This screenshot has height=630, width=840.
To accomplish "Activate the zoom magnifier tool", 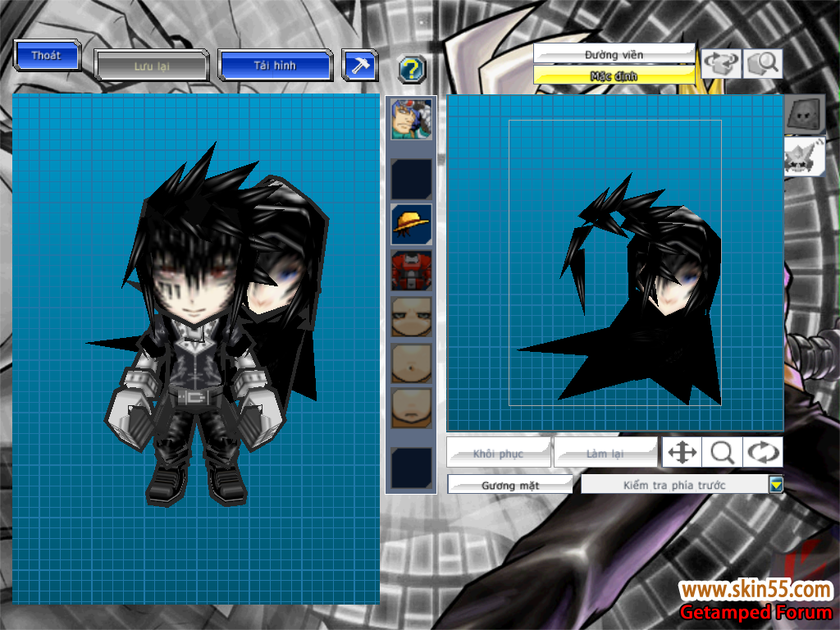I will point(722,452).
